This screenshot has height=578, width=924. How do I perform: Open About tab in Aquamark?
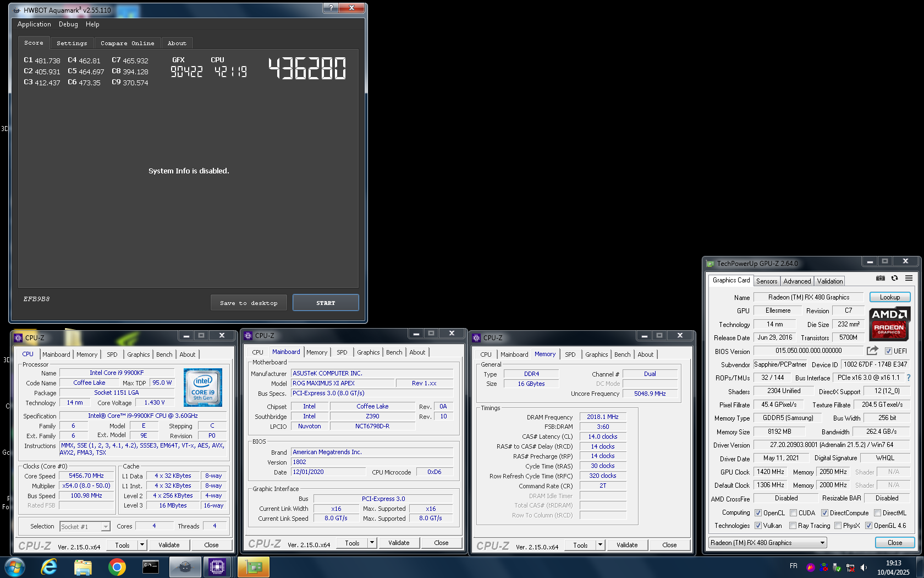(x=177, y=43)
